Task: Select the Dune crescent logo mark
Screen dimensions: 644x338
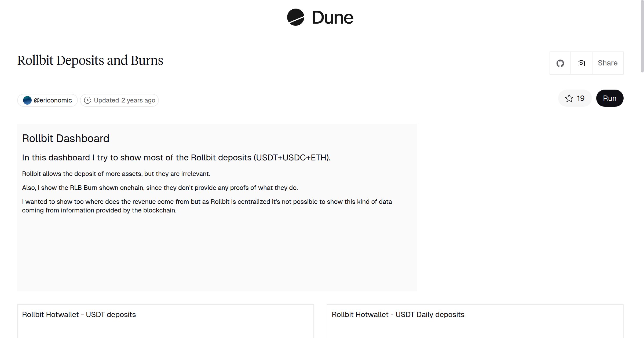Action: (295, 17)
